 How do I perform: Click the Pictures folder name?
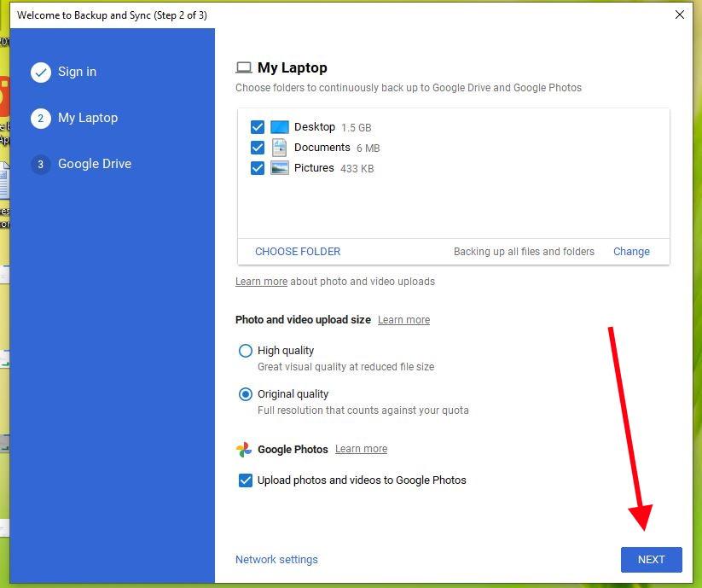(314, 168)
